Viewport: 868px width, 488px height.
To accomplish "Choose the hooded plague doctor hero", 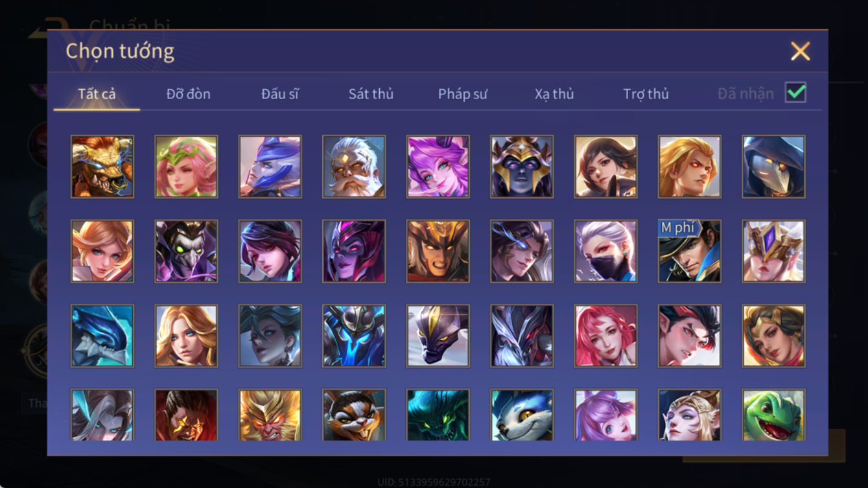I will click(774, 167).
